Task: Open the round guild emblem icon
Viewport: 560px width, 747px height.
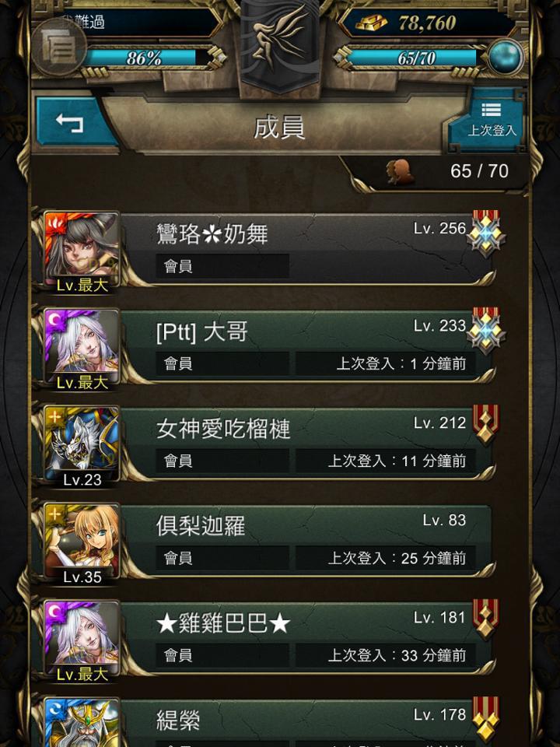Action: 59,47
